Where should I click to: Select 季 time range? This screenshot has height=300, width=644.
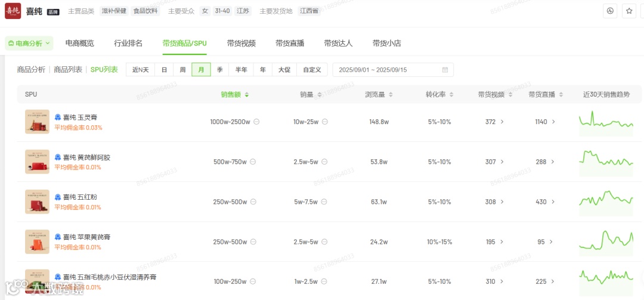(219, 70)
